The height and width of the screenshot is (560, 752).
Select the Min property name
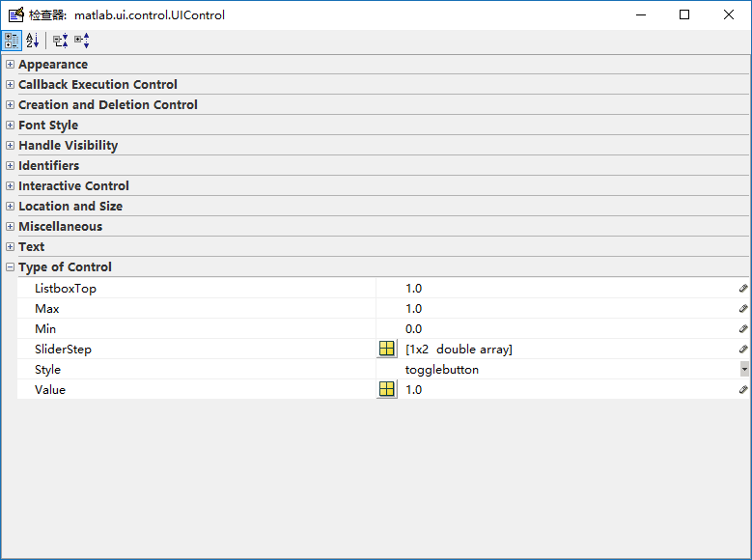pos(45,328)
